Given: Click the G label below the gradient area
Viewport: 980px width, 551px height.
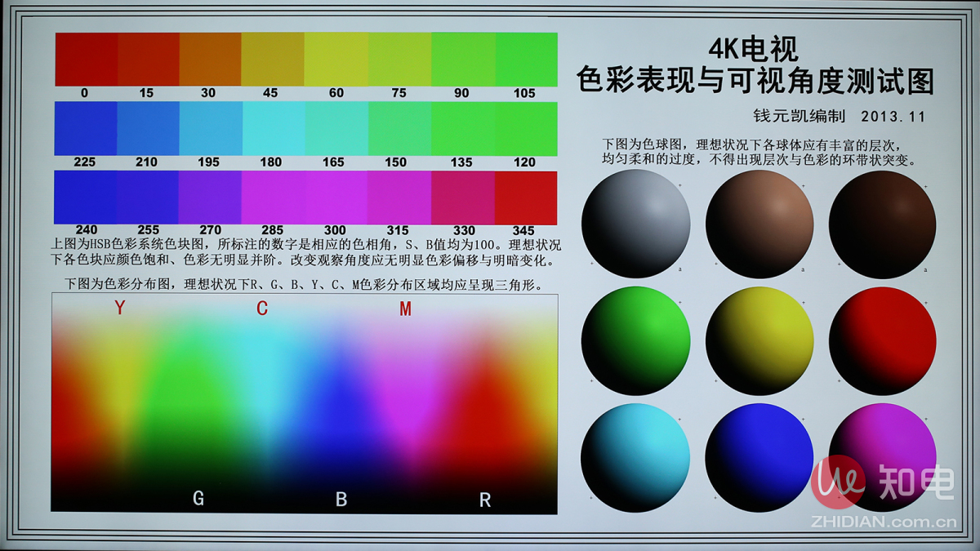Looking at the screenshot, I should pyautogui.click(x=198, y=498).
